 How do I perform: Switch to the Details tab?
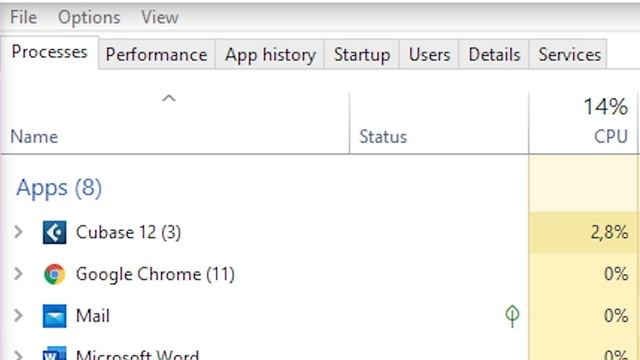[494, 54]
